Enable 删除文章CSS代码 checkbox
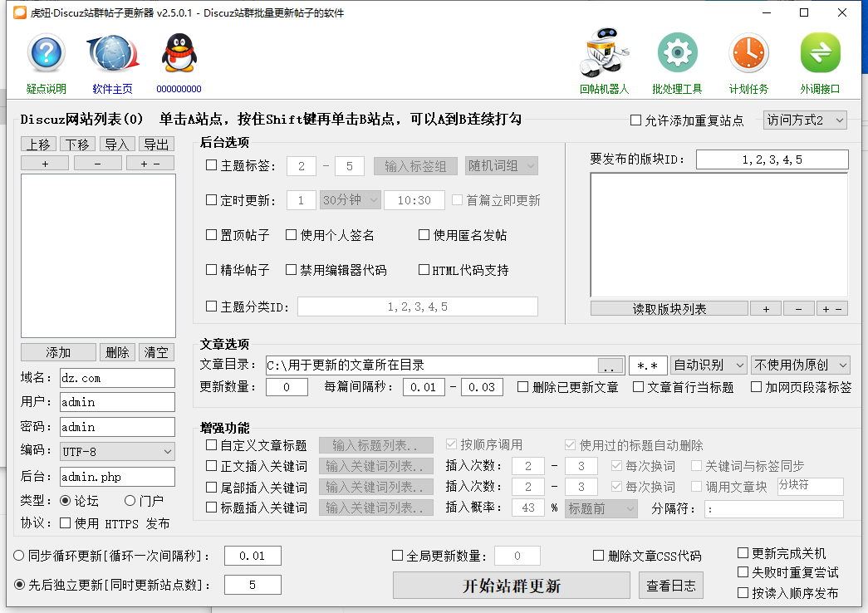 598,556
